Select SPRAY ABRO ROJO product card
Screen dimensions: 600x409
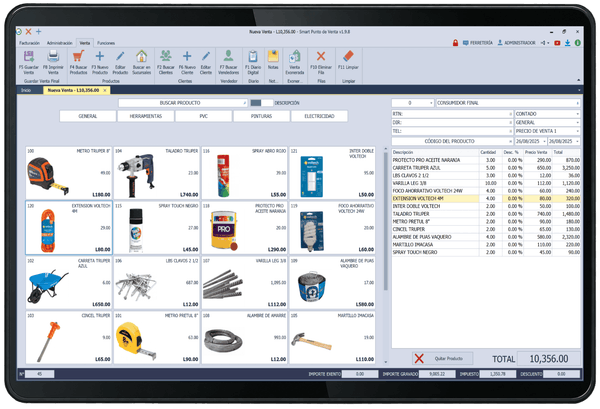click(244, 173)
